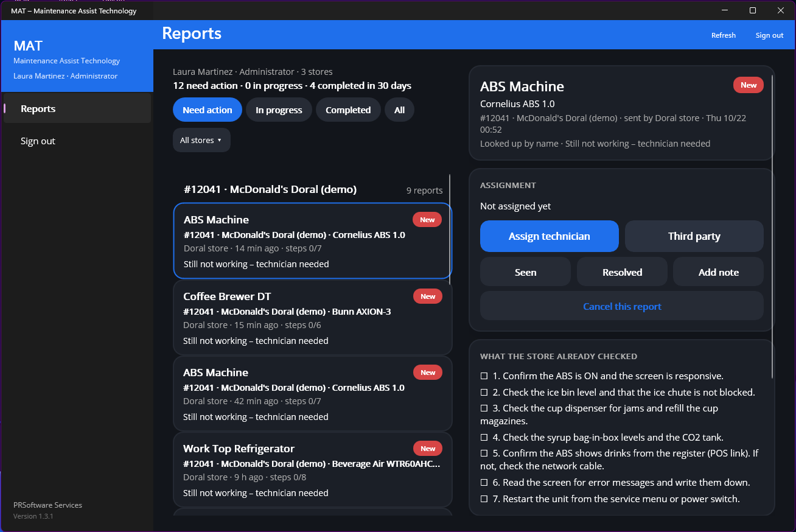Click the 9 reports count label
The image size is (796, 532).
[x=424, y=191]
